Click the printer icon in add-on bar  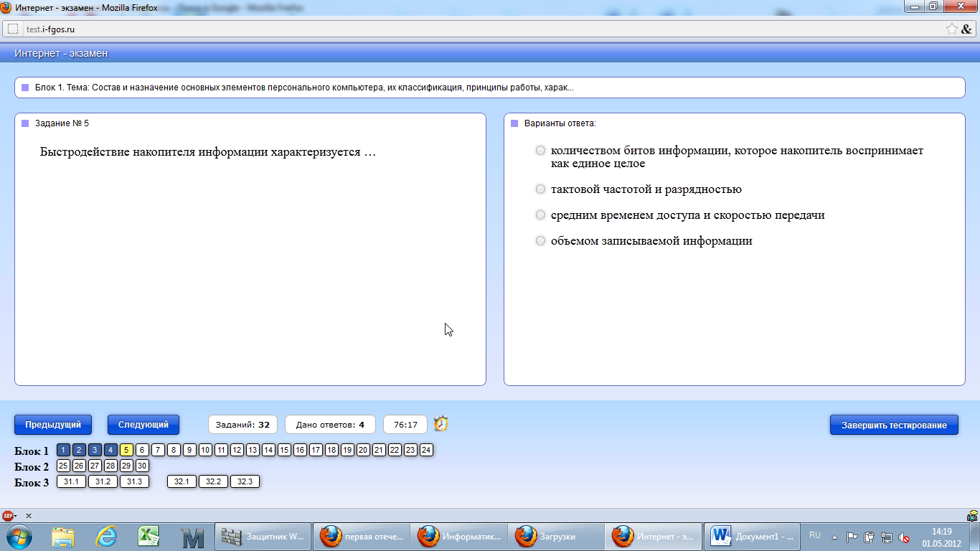tap(972, 515)
